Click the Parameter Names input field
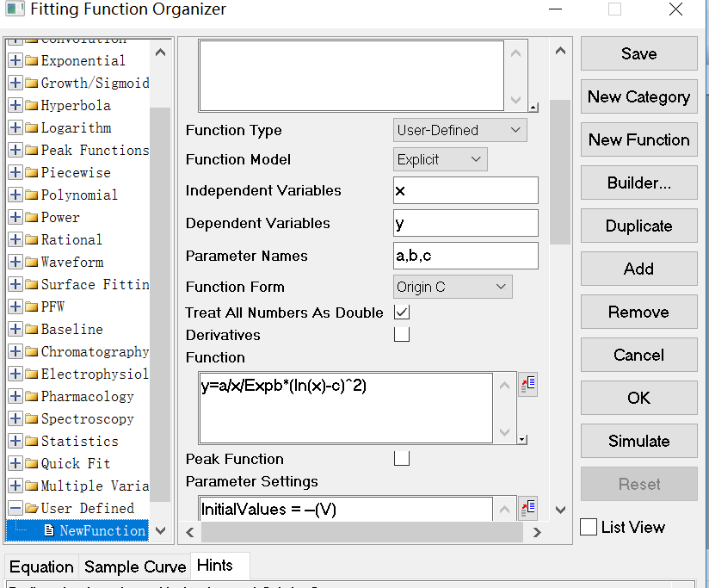709x588 pixels. point(465,256)
